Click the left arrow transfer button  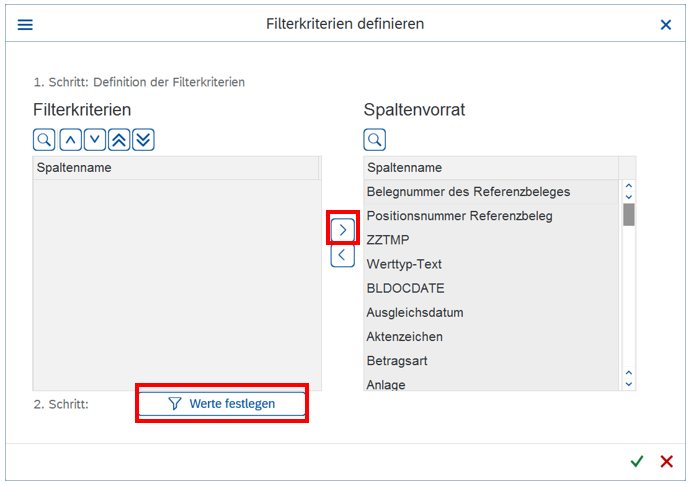pyautogui.click(x=343, y=255)
